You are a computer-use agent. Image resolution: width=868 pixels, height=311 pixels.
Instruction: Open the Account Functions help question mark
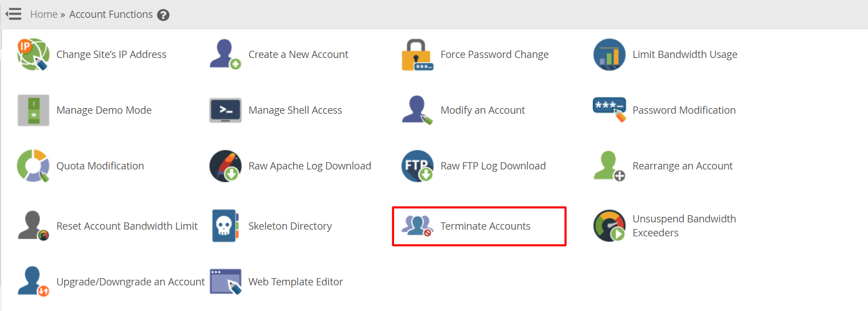[163, 15]
